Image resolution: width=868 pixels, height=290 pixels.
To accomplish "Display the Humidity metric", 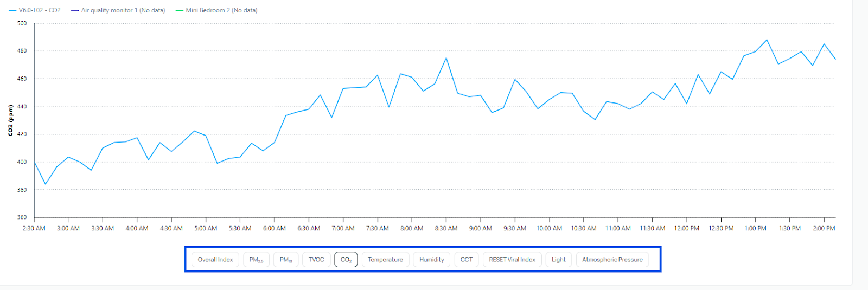I will pyautogui.click(x=431, y=260).
